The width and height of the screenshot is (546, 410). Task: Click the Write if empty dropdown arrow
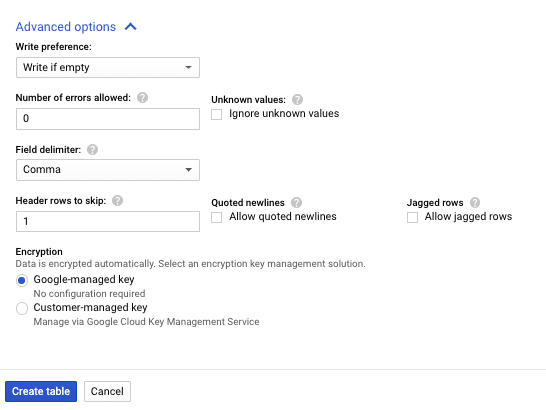click(x=188, y=67)
